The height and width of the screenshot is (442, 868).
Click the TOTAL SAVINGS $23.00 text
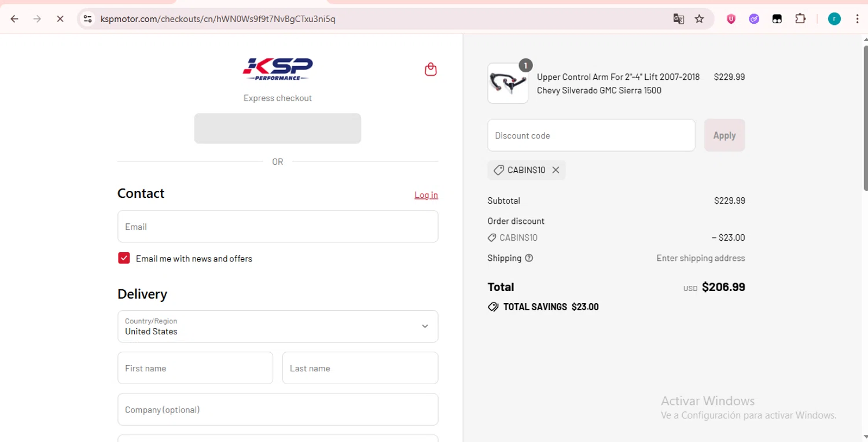(551, 307)
